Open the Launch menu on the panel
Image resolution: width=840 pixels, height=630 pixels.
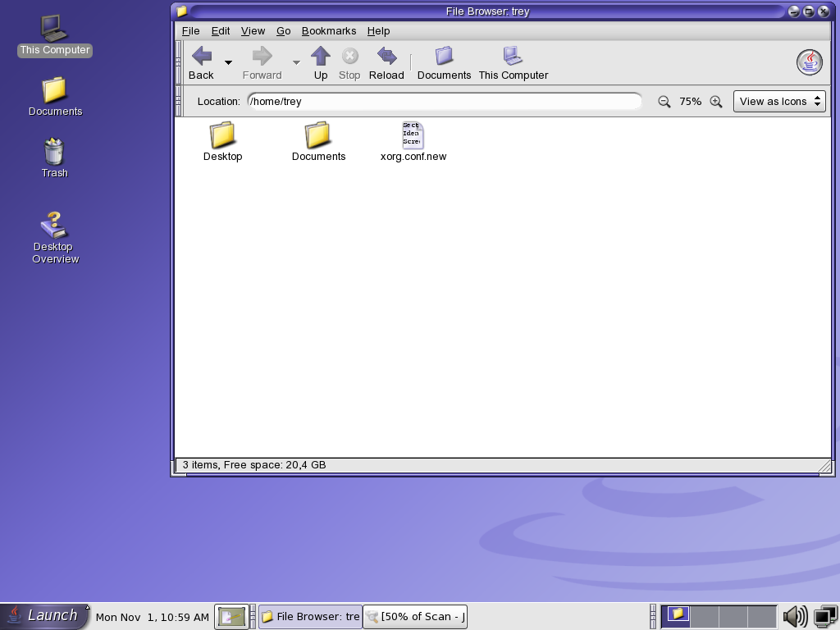(x=44, y=616)
